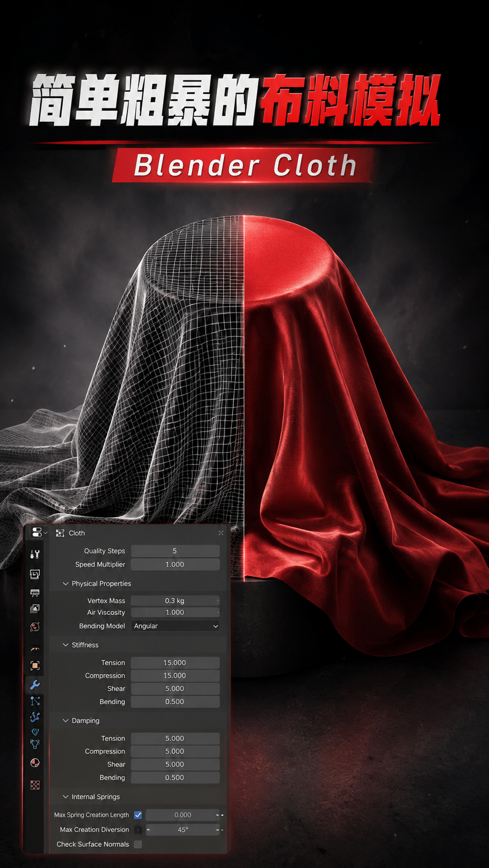Collapse the Stiffness section

point(65,645)
